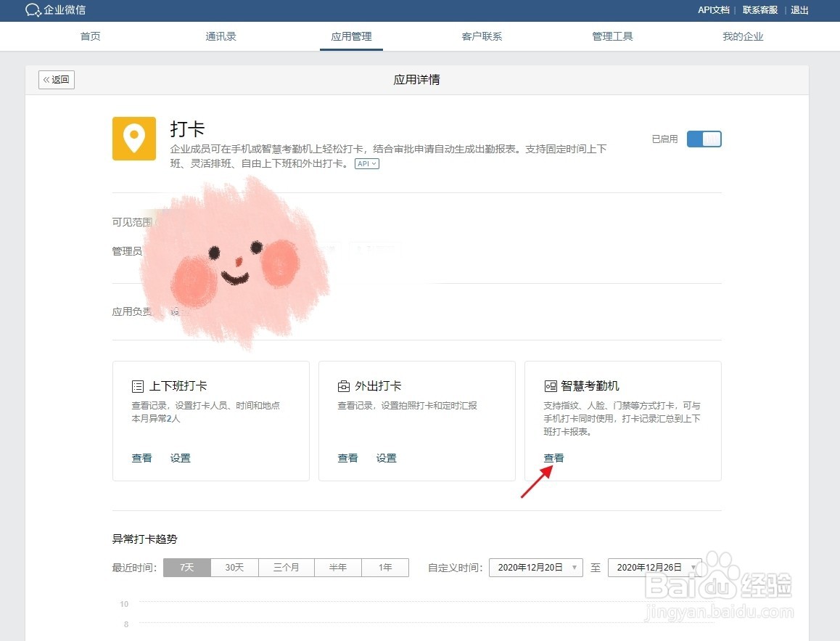Click the red arrow pointed 查看 link
The width and height of the screenshot is (840, 641).
pyautogui.click(x=553, y=457)
